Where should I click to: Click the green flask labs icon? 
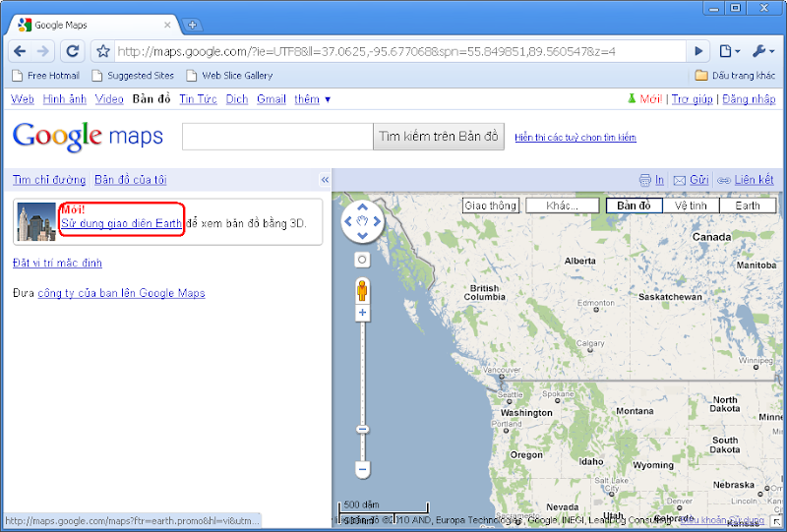632,98
